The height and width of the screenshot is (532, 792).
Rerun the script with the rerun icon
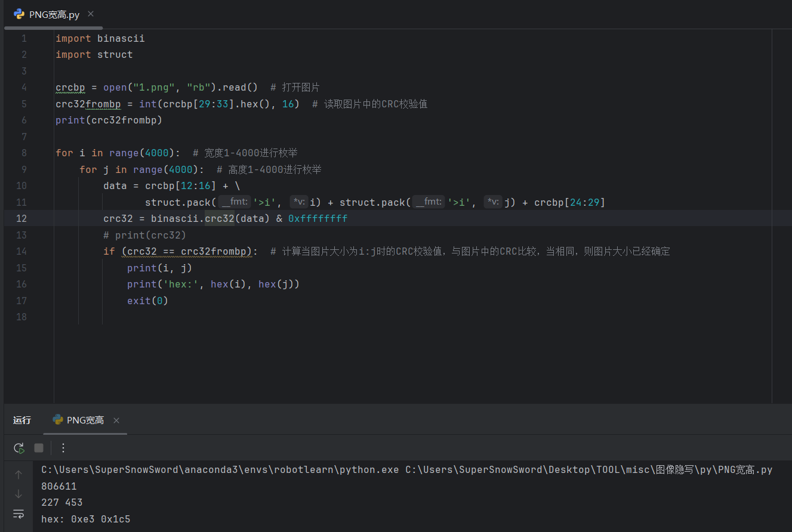tap(19, 448)
